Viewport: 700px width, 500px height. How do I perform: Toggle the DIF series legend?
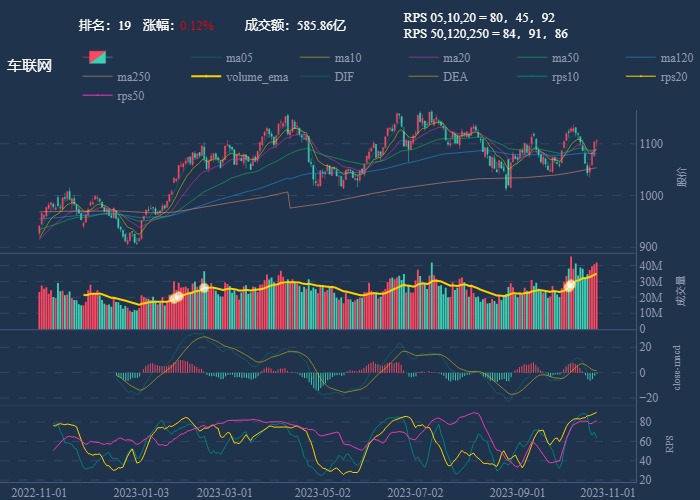pos(335,77)
